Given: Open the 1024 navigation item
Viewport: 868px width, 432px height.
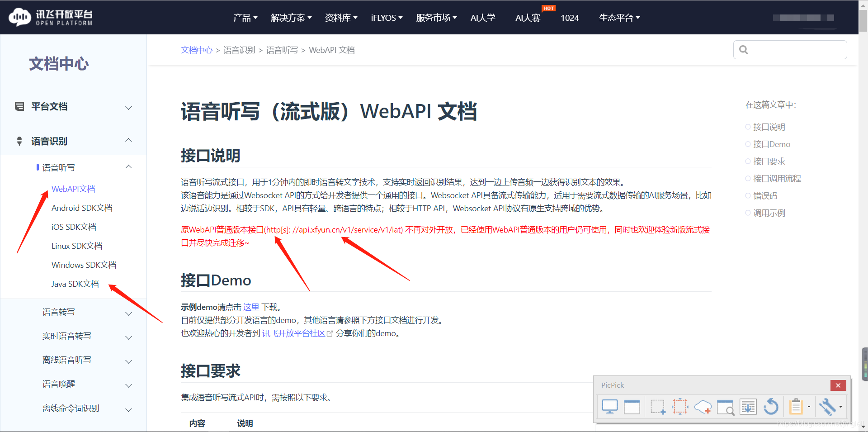Looking at the screenshot, I should pyautogui.click(x=570, y=18).
